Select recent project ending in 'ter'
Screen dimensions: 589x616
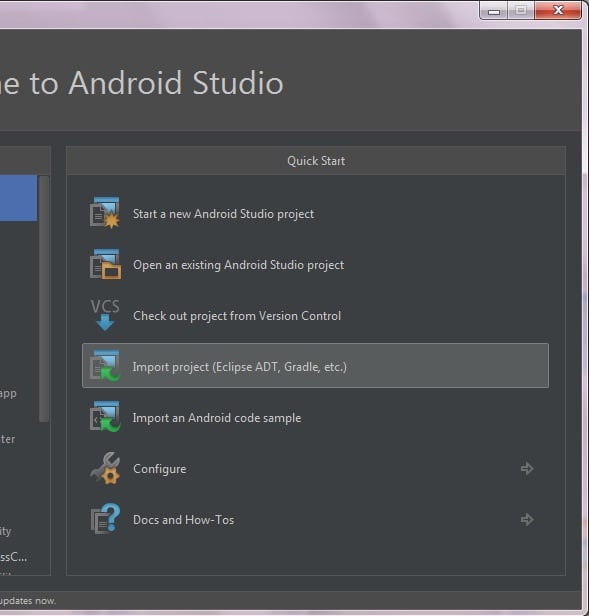click(7, 439)
